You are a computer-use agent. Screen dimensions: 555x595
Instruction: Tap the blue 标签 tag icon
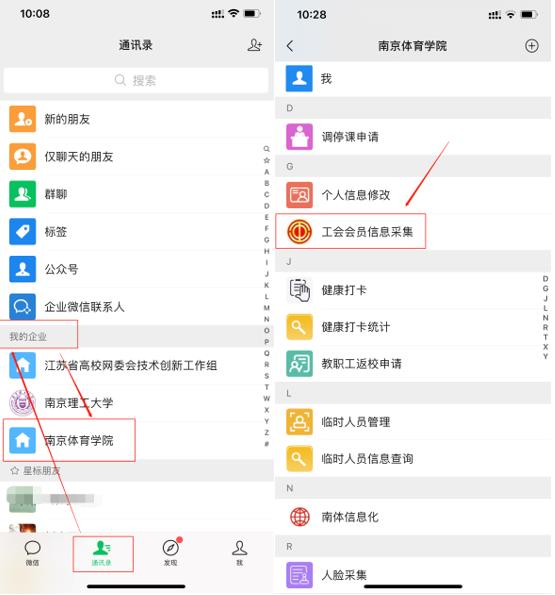(22, 231)
